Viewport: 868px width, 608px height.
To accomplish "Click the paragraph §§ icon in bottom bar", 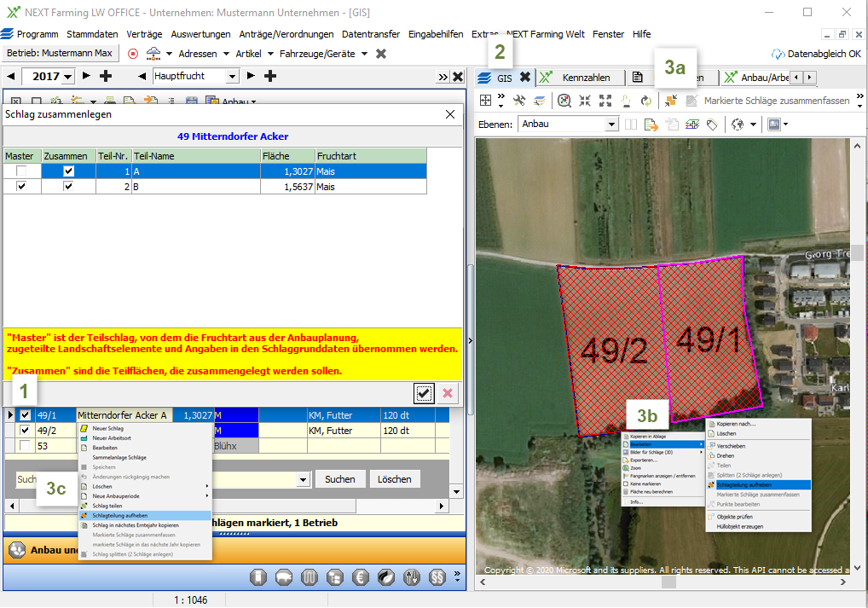I will [437, 577].
